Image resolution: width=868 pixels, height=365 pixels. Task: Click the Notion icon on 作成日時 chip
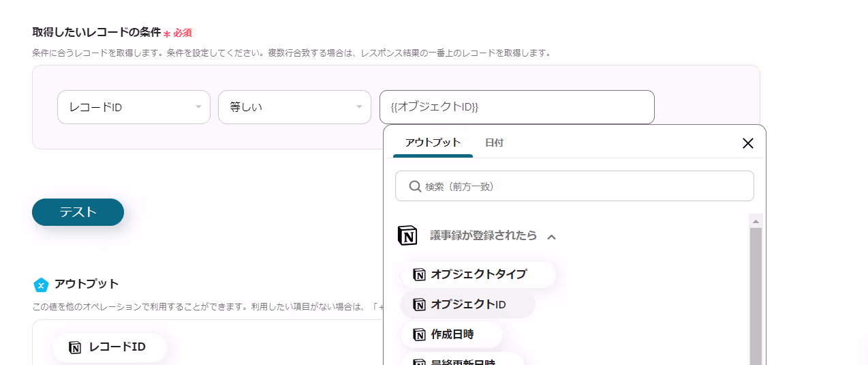pos(420,334)
